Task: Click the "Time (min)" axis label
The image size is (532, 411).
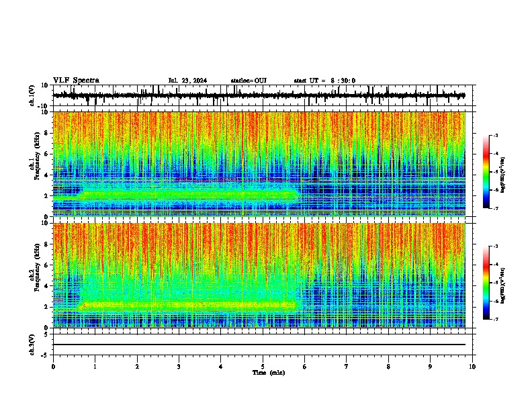Action: point(269,373)
